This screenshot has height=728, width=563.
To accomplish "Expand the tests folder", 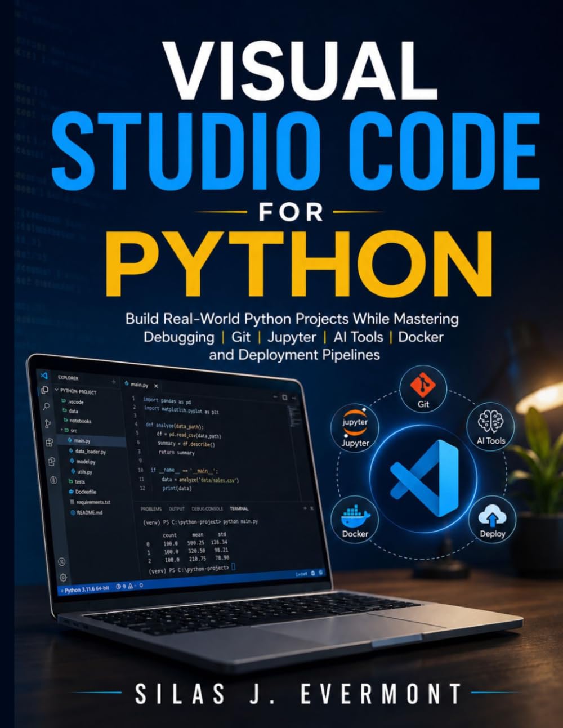I will click(x=78, y=481).
